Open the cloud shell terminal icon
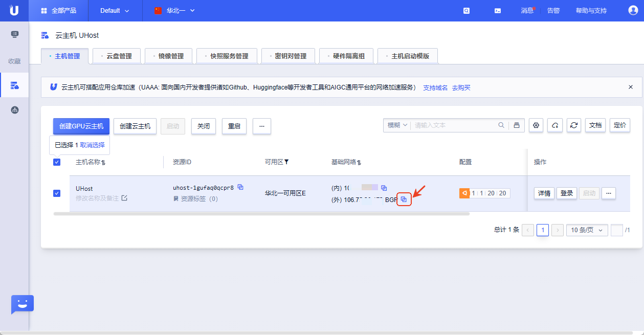Screen dimensions: 644x335 (x=498, y=11)
